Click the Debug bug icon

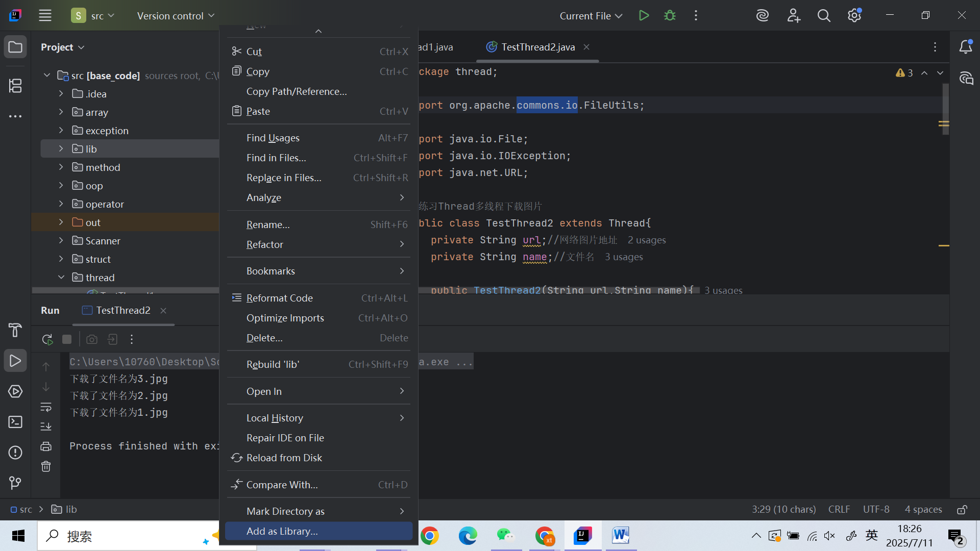tap(670, 15)
